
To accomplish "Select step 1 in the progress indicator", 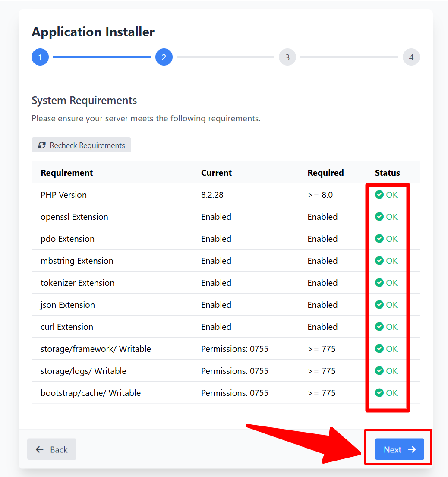I will (40, 57).
